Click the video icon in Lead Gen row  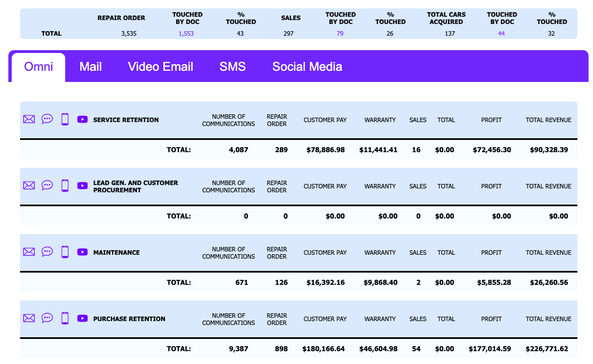click(82, 186)
